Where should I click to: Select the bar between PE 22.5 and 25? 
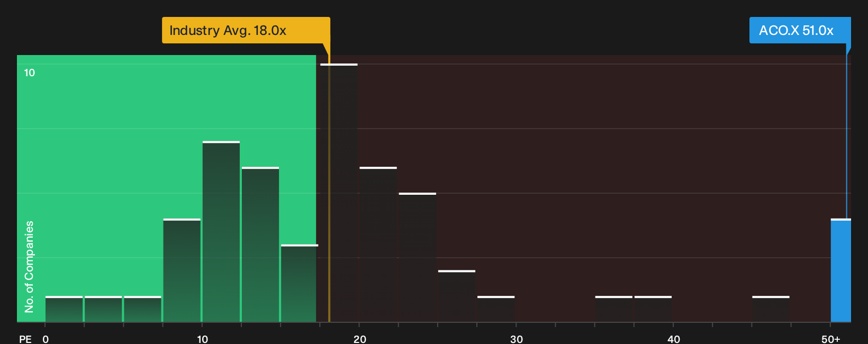[x=418, y=258]
